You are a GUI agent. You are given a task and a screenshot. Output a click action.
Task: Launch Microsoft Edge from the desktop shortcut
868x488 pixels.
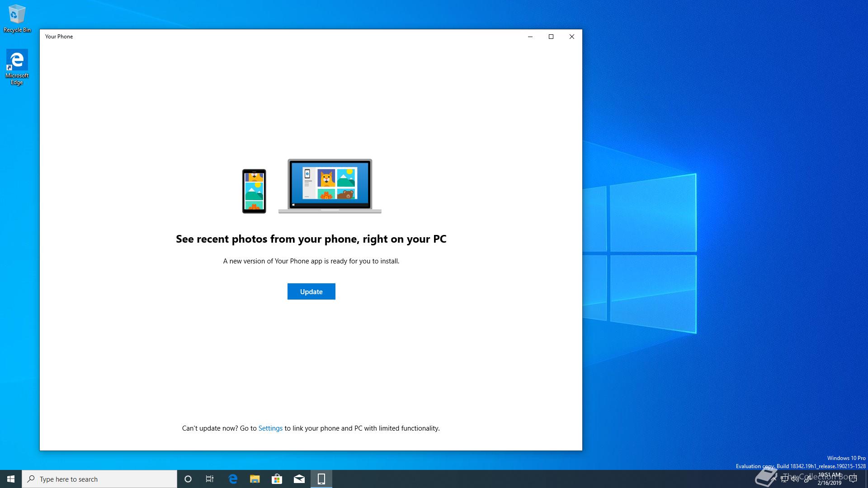pyautogui.click(x=17, y=67)
